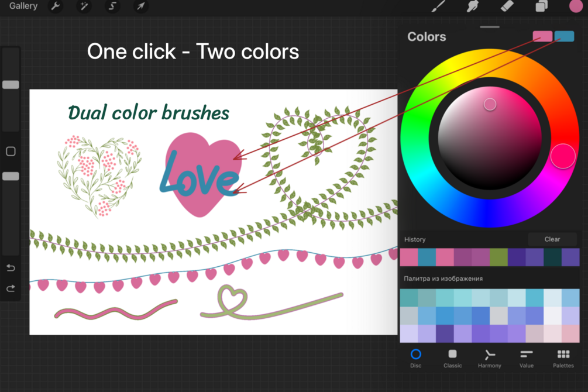The image size is (588, 392).
Task: Tap the Undo arrow in sidebar
Action: click(11, 268)
